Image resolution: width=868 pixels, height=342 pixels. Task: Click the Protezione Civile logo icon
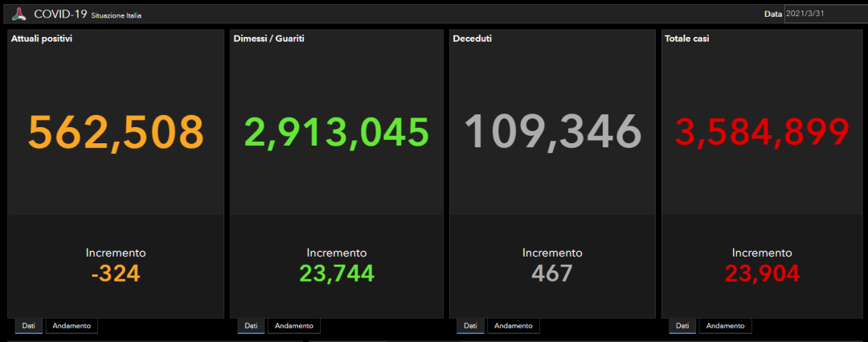19,14
